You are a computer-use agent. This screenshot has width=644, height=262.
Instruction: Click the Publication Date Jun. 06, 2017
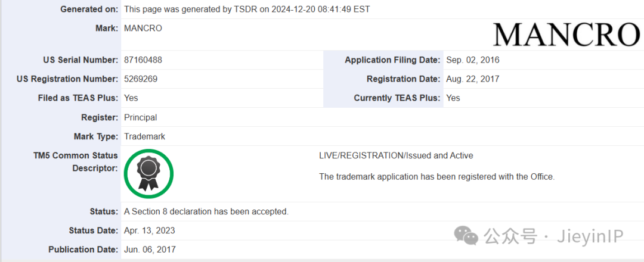pyautogui.click(x=150, y=249)
